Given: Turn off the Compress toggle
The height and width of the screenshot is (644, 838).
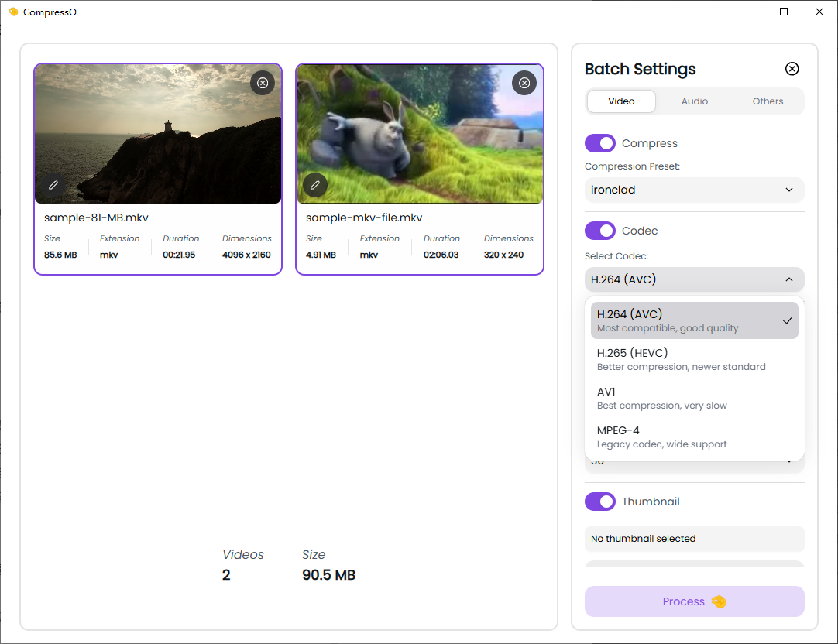Looking at the screenshot, I should 600,143.
